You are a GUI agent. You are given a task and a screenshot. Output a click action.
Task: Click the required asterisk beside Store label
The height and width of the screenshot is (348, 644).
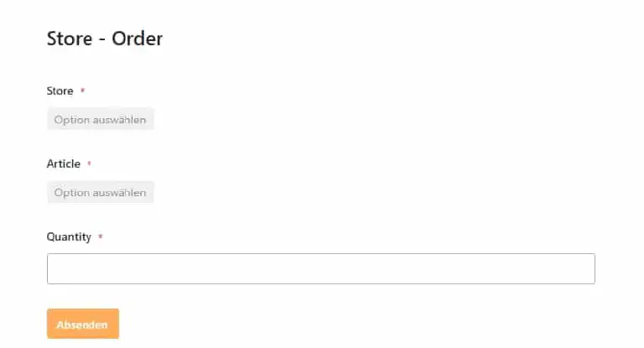pyautogui.click(x=82, y=90)
